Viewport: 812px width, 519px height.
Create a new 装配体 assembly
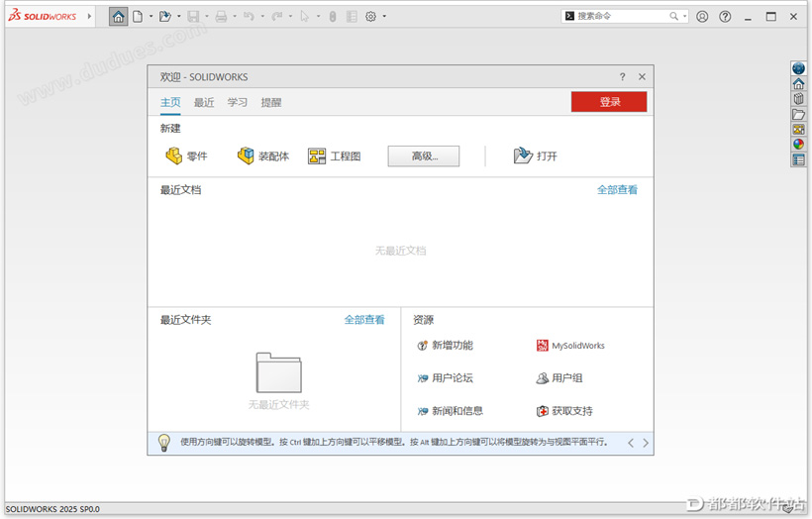[263, 156]
